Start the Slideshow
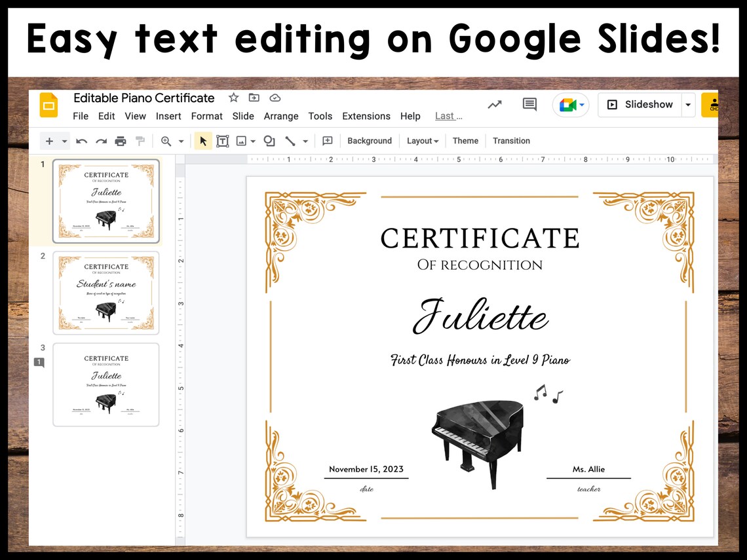 coord(640,104)
